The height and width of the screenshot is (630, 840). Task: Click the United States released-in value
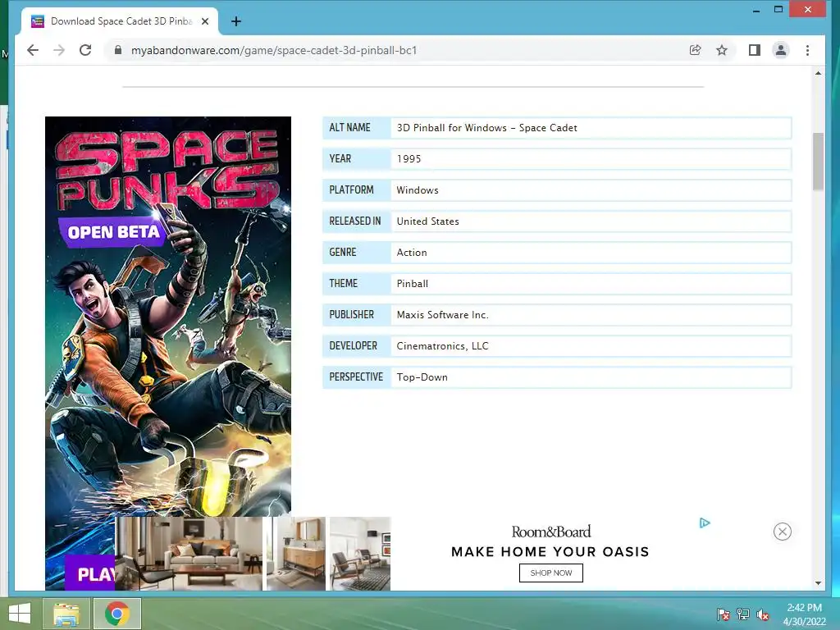(x=427, y=221)
